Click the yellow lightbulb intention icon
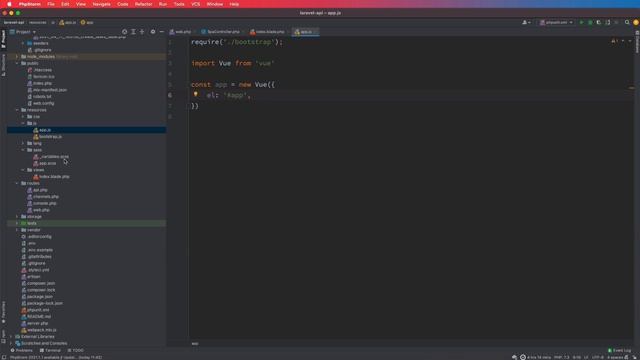The width and height of the screenshot is (640, 360). tap(196, 94)
